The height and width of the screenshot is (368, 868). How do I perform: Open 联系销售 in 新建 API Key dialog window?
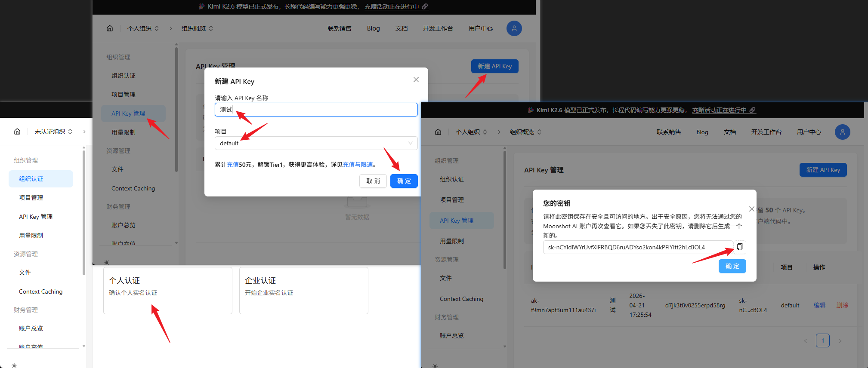pyautogui.click(x=340, y=28)
